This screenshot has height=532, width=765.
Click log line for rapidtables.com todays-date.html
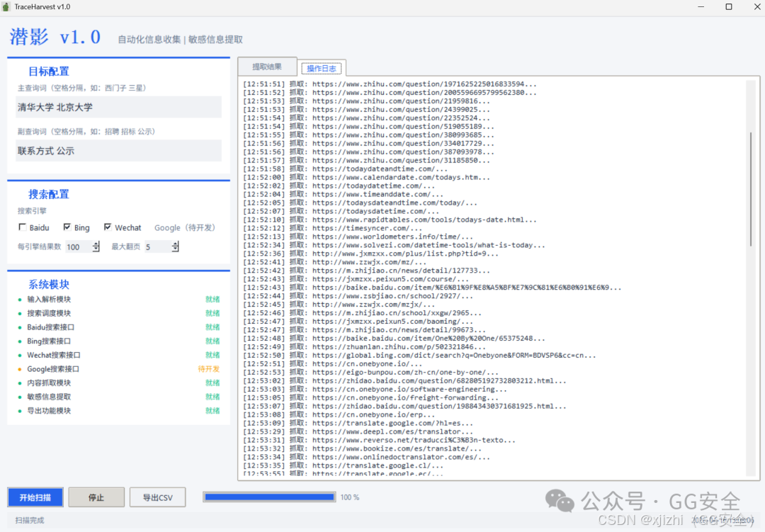(390, 220)
